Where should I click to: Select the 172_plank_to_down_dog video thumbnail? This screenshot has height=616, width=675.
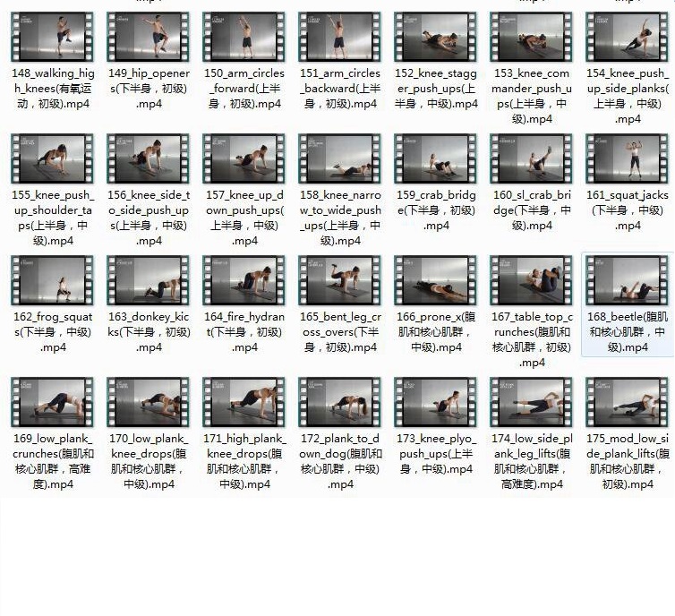(339, 402)
